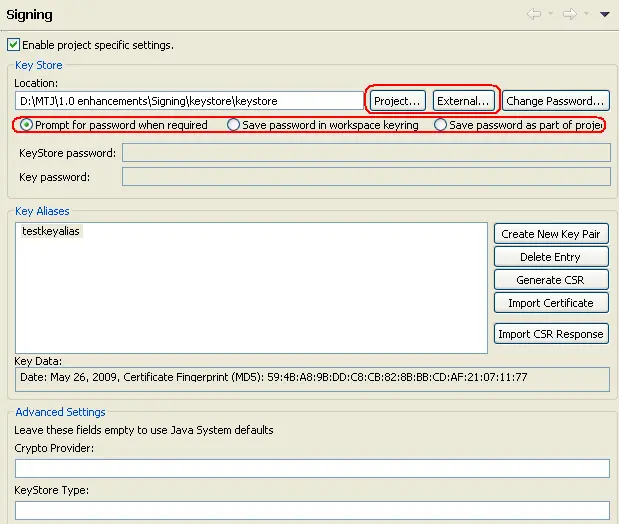Browse keystore using the Project... button
Viewport: 619px width, 524px height.
pyautogui.click(x=398, y=101)
